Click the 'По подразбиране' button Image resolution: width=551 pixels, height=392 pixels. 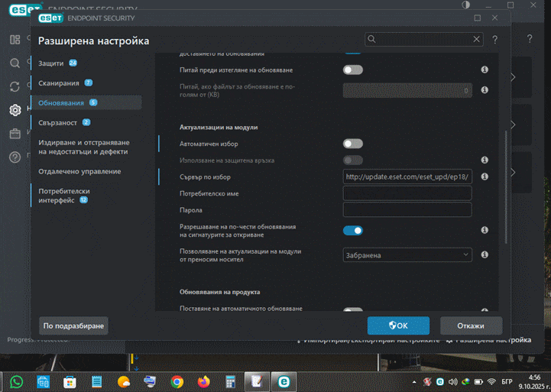point(73,326)
